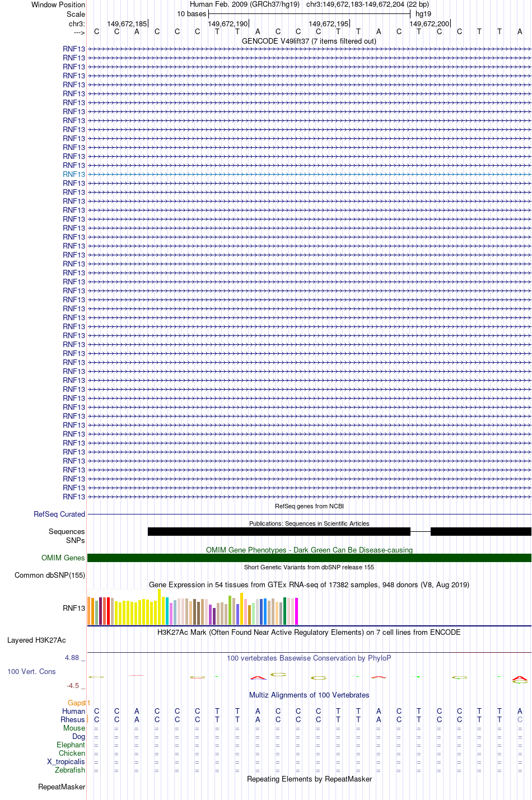
Task: Click position marker 149,672,185 on ruler
Action: click(x=127, y=24)
